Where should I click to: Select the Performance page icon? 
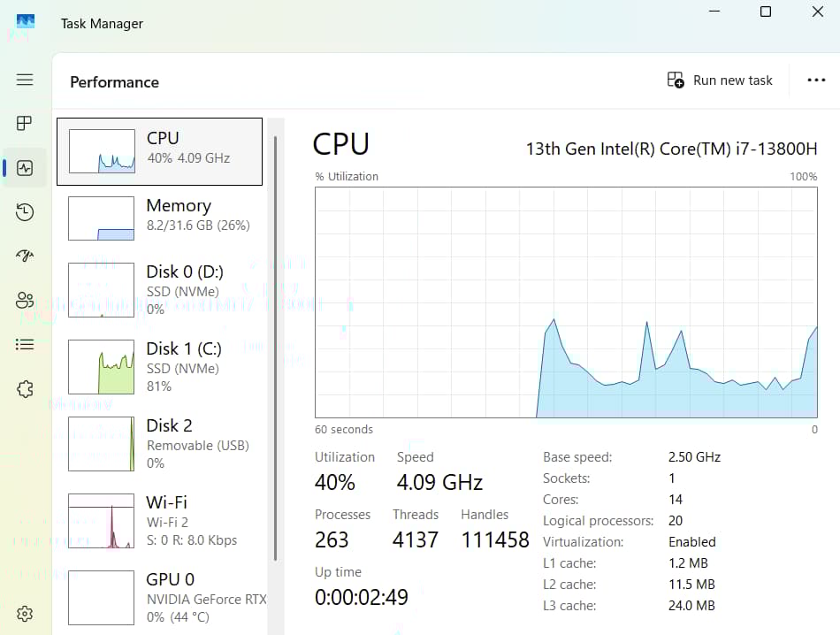click(25, 168)
